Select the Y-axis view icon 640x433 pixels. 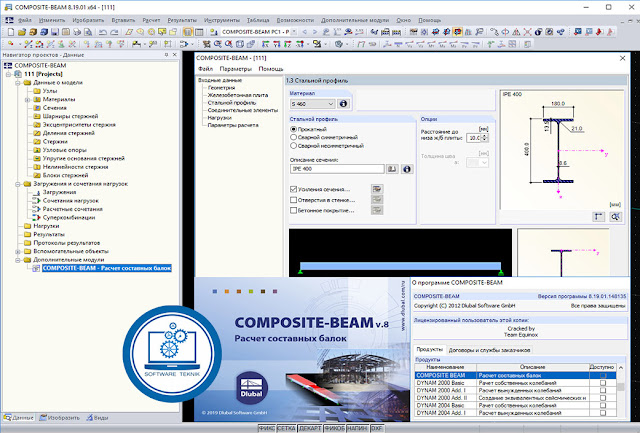click(x=276, y=44)
